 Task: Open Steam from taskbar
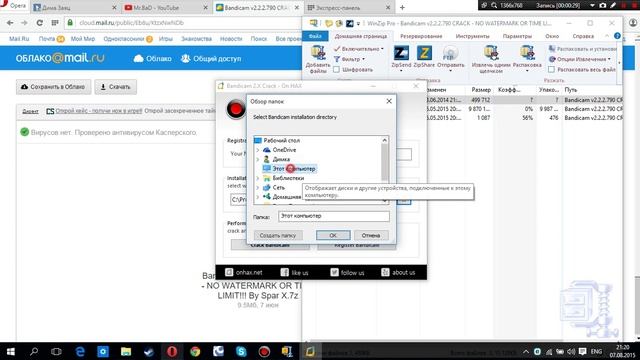tap(149, 351)
